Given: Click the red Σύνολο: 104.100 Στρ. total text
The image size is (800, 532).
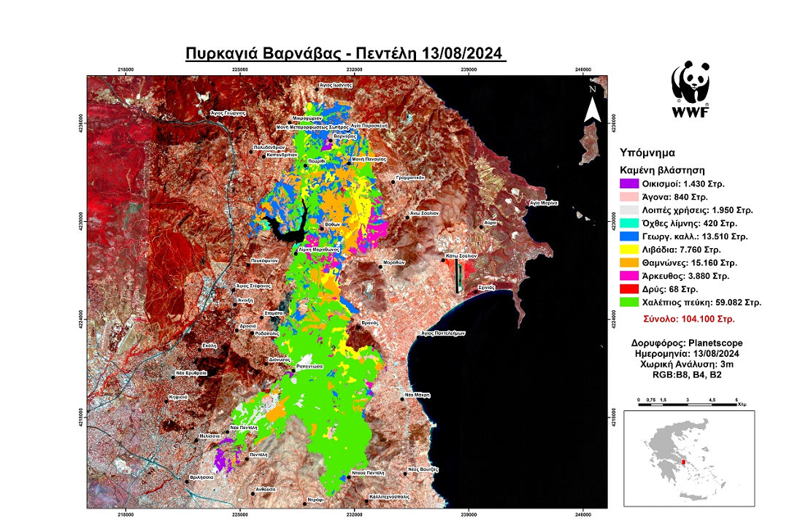Looking at the screenshot, I should click(x=689, y=319).
